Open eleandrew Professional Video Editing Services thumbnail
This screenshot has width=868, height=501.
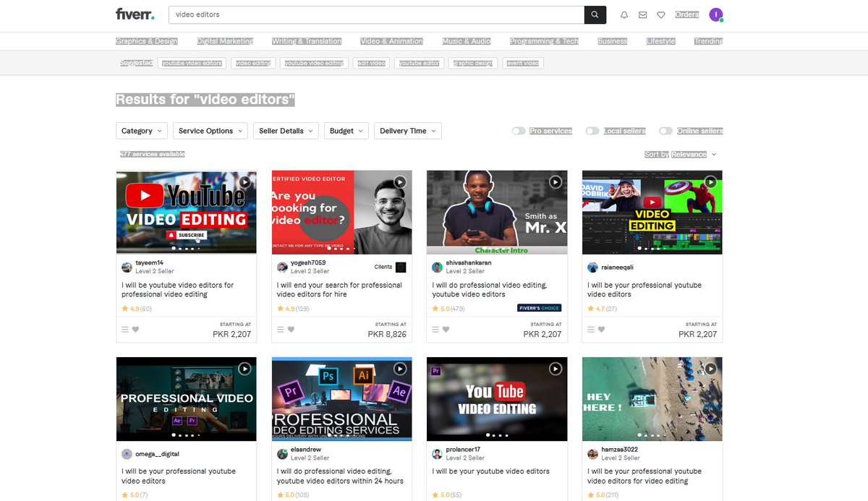tap(341, 398)
